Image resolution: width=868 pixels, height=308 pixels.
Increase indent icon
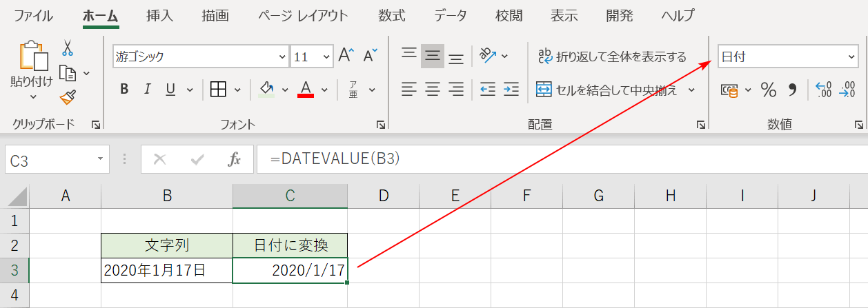[x=511, y=89]
